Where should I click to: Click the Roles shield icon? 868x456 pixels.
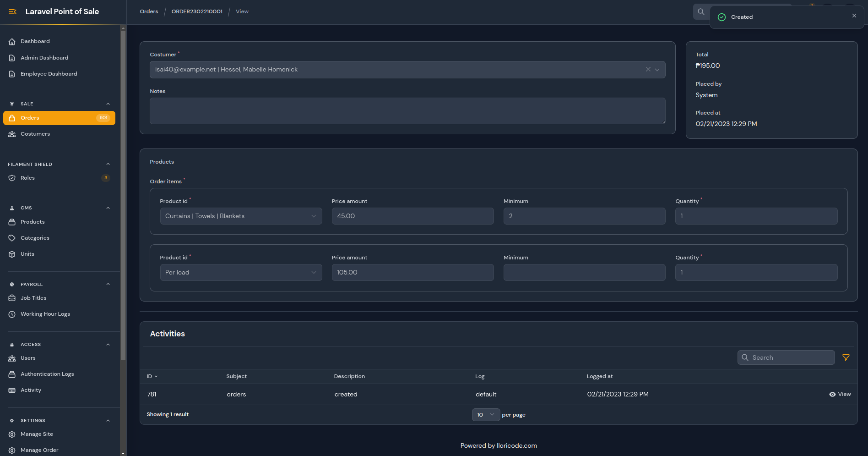point(12,178)
